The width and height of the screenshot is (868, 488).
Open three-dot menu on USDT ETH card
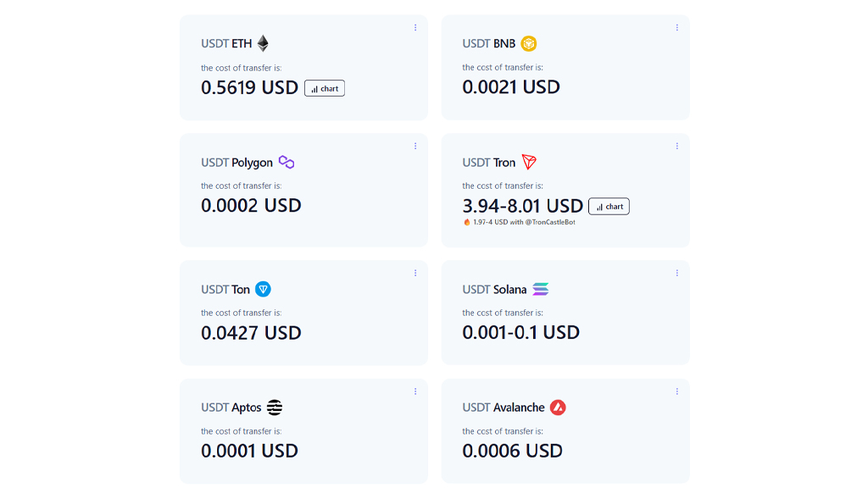point(415,28)
